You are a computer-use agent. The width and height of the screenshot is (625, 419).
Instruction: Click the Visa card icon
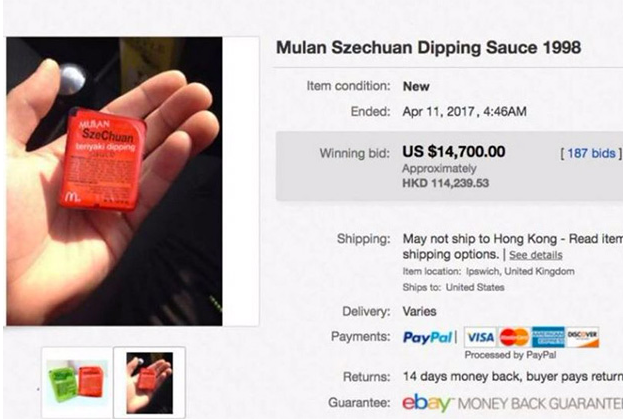479,338
